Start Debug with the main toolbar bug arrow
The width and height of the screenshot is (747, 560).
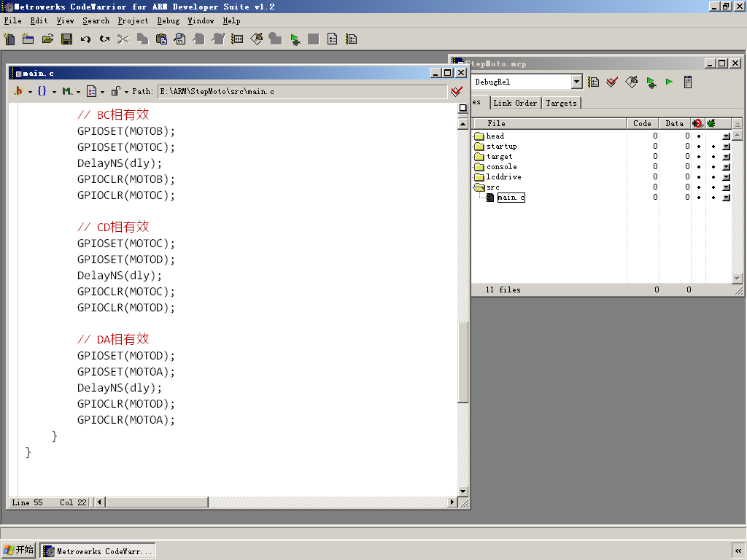coord(295,39)
